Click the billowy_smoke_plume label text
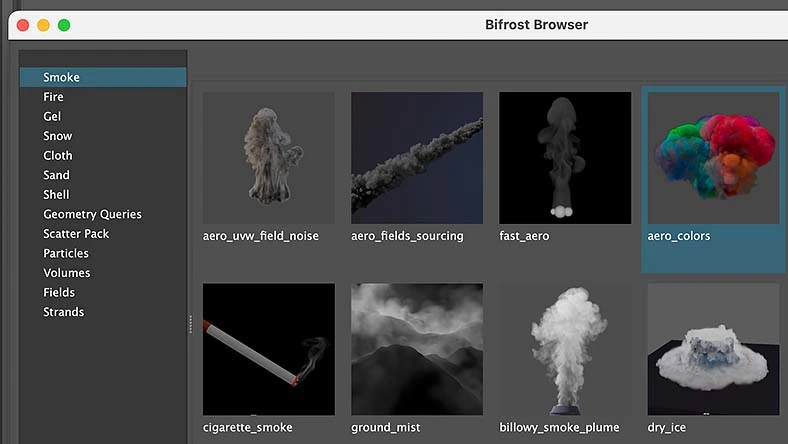This screenshot has height=444, width=788. tap(559, 428)
